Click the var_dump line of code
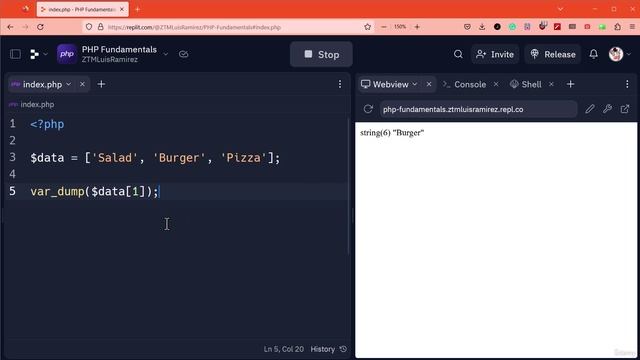640x360 pixels. tap(94, 191)
